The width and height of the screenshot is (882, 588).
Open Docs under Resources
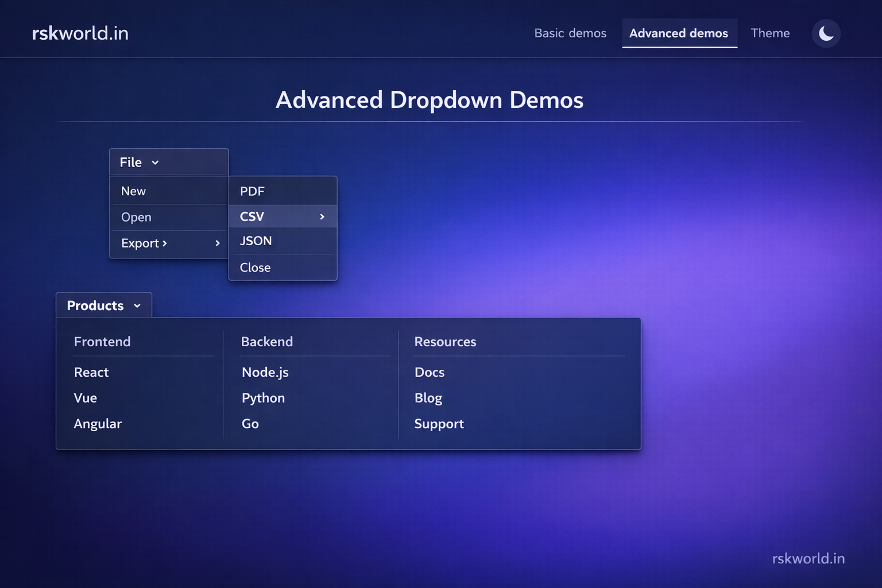(x=430, y=372)
